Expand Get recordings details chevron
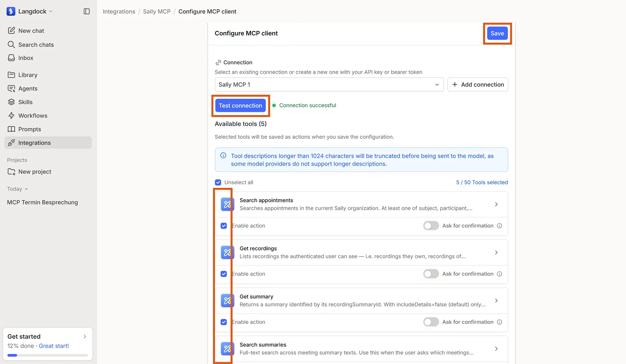The height and width of the screenshot is (364, 626). [496, 252]
